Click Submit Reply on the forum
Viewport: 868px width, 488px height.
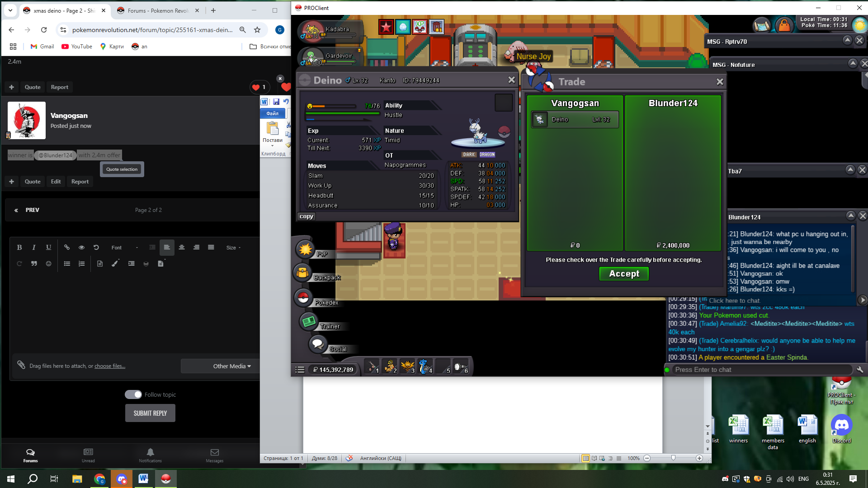point(150,413)
